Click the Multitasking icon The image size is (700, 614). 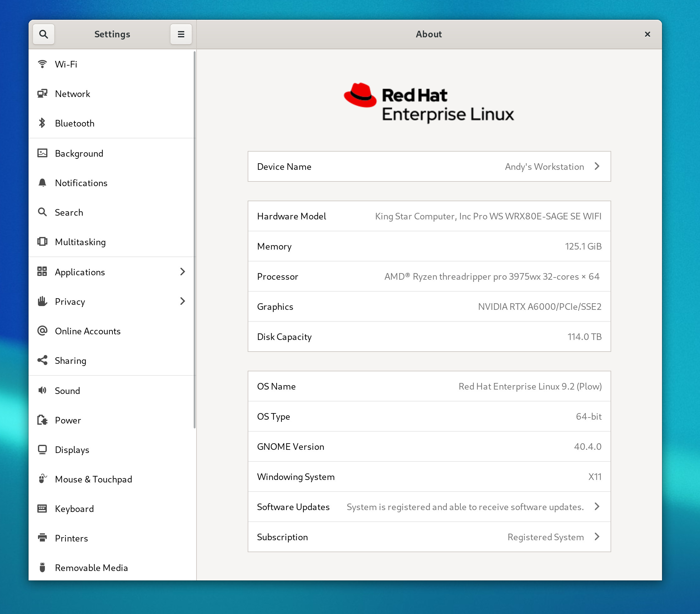click(42, 241)
